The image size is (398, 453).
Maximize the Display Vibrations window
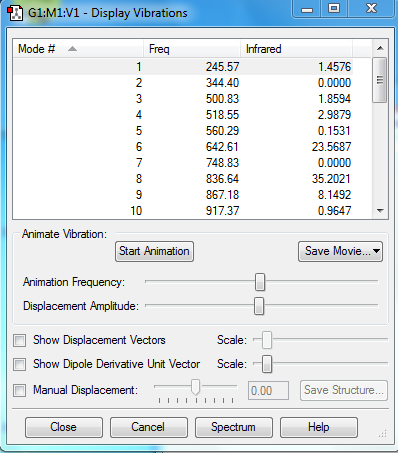pos(334,8)
